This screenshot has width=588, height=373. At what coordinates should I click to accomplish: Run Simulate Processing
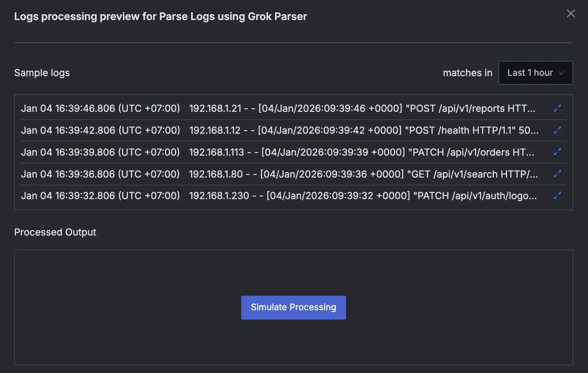293,307
